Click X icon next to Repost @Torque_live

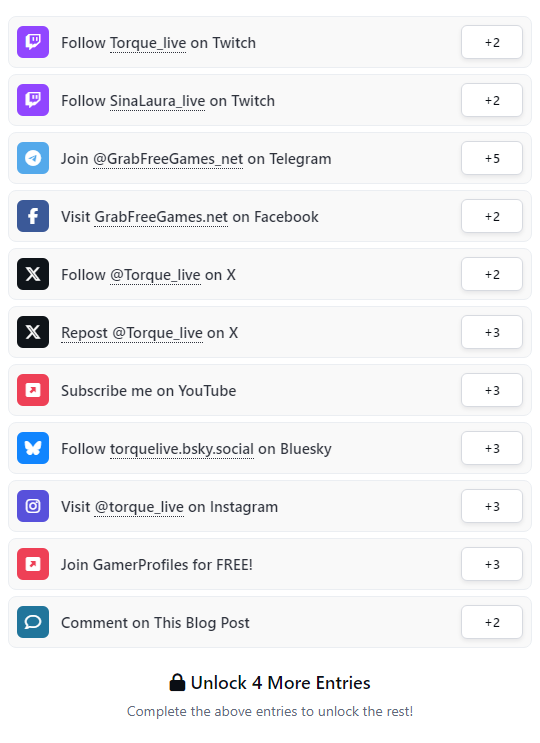pos(33,332)
